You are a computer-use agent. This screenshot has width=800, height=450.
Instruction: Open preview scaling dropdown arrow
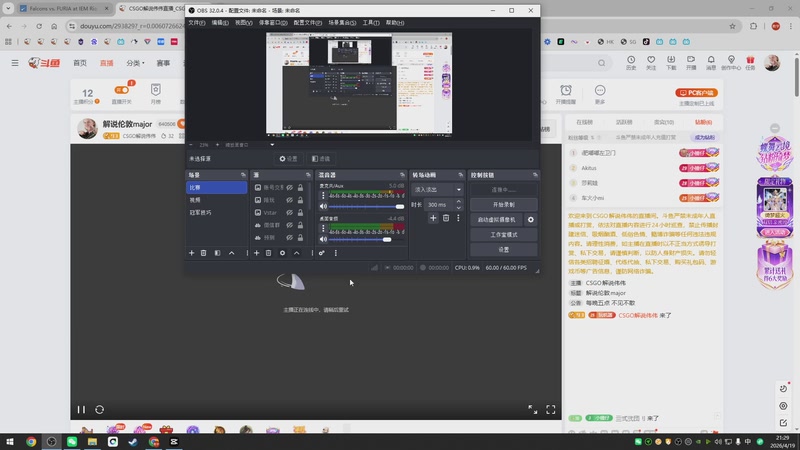pyautogui.click(x=272, y=145)
